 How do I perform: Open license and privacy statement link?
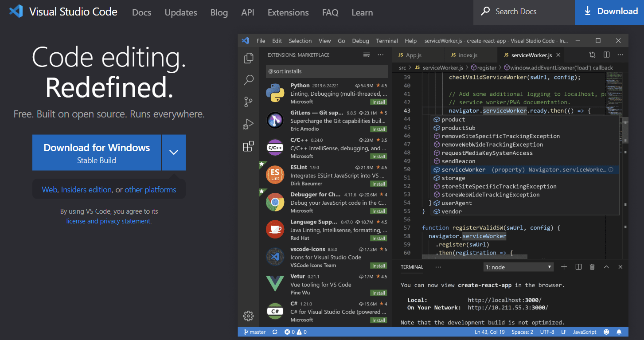coord(109,221)
